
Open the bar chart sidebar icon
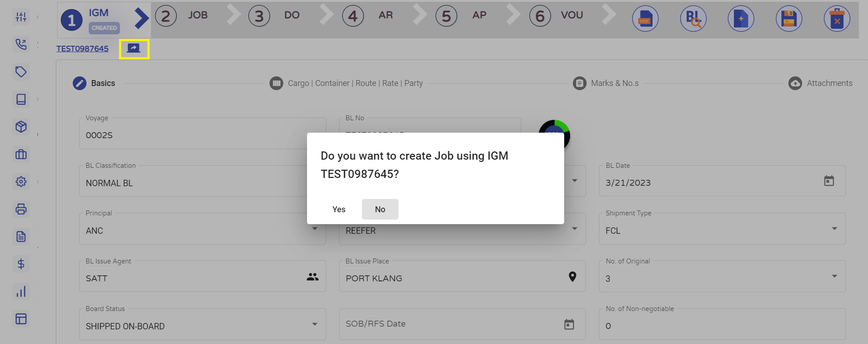[21, 291]
